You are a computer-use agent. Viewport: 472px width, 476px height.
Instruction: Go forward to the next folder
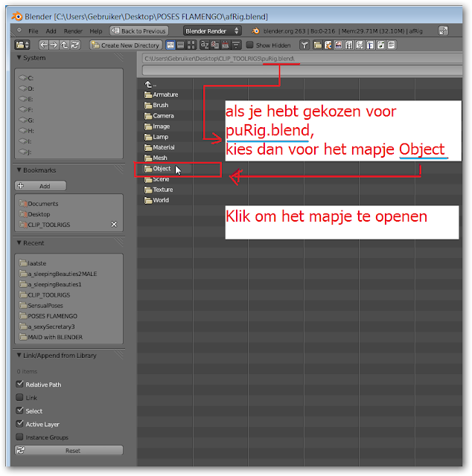click(54, 45)
